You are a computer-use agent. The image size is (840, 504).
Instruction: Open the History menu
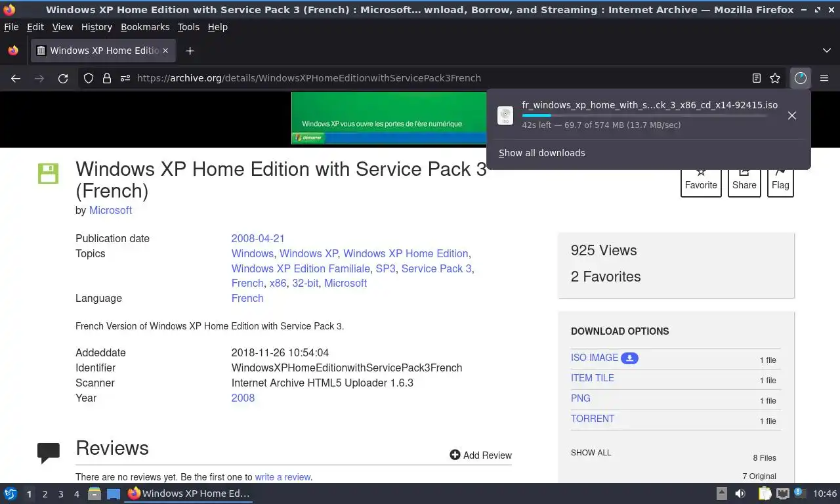[x=96, y=27]
